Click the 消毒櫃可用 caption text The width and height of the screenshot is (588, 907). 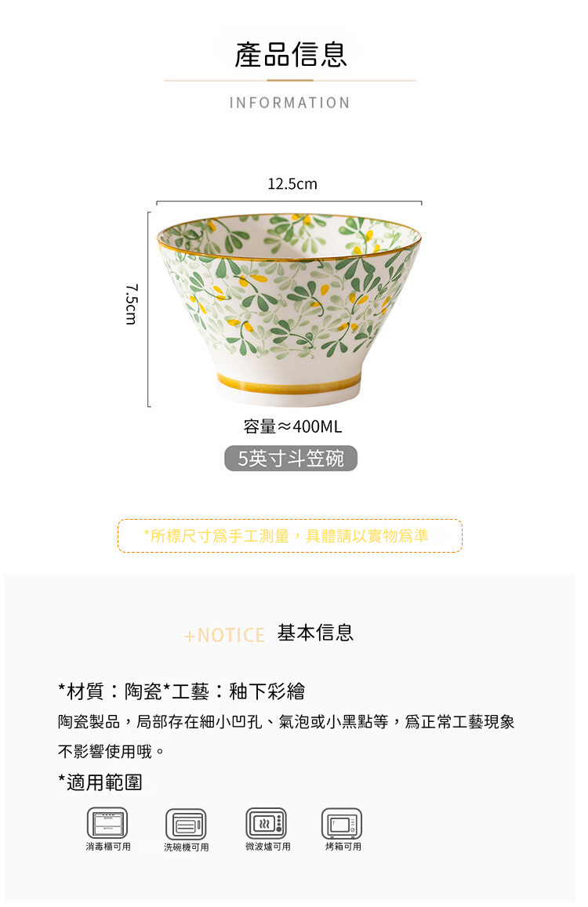click(x=108, y=847)
